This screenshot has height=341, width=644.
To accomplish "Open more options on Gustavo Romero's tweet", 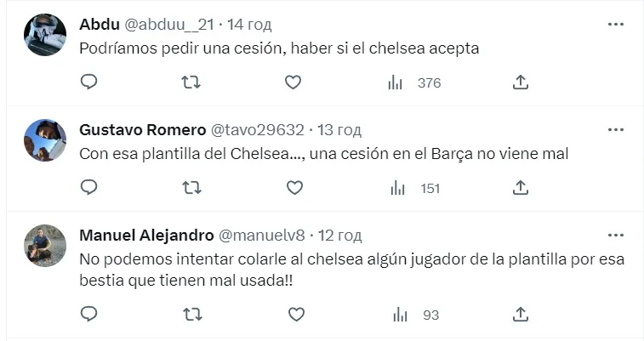I will [616, 130].
